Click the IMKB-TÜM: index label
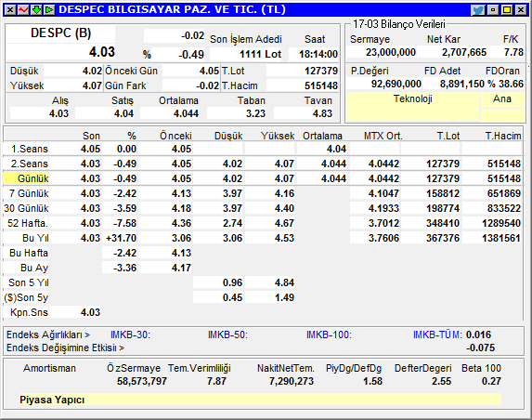532x420 pixels. (x=437, y=335)
